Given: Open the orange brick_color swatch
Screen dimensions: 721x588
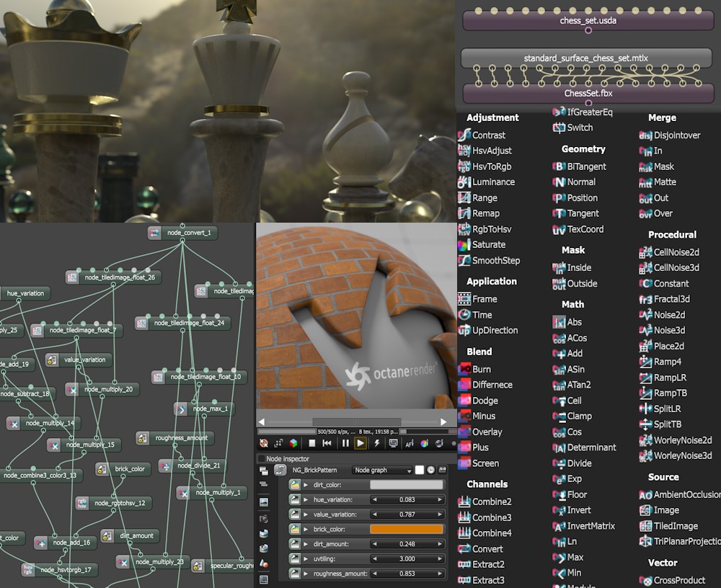Looking at the screenshot, I should 407,529.
